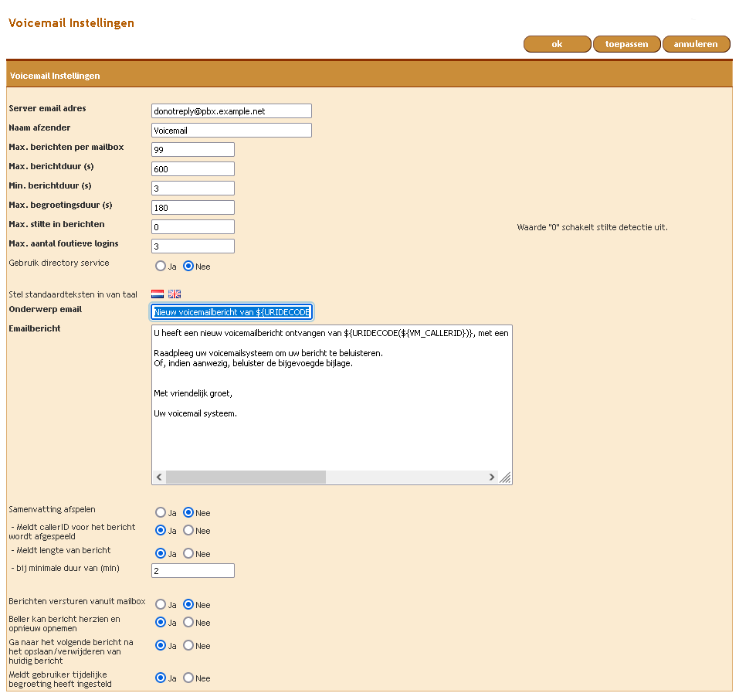Choose Nee for Meldt lengte van bericht

[188, 553]
